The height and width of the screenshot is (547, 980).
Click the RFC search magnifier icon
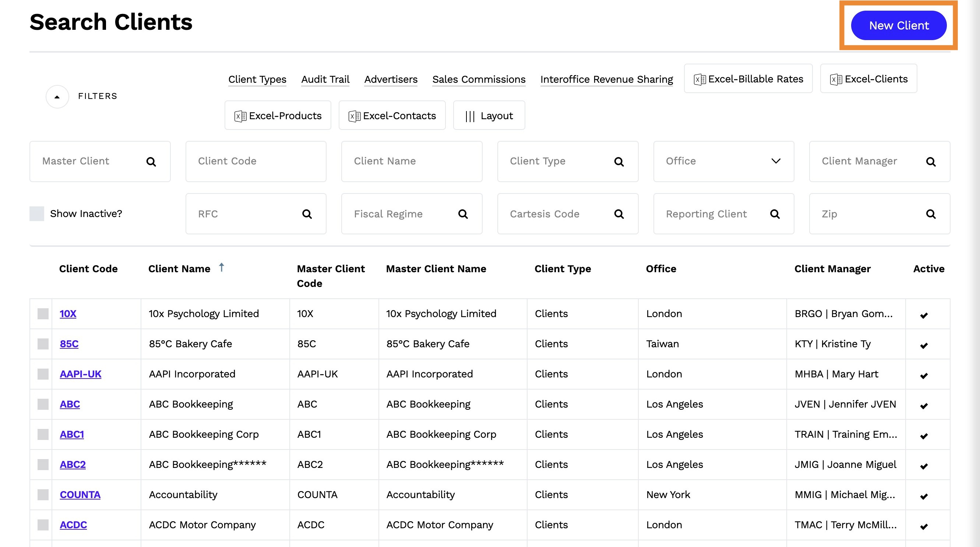tap(307, 214)
